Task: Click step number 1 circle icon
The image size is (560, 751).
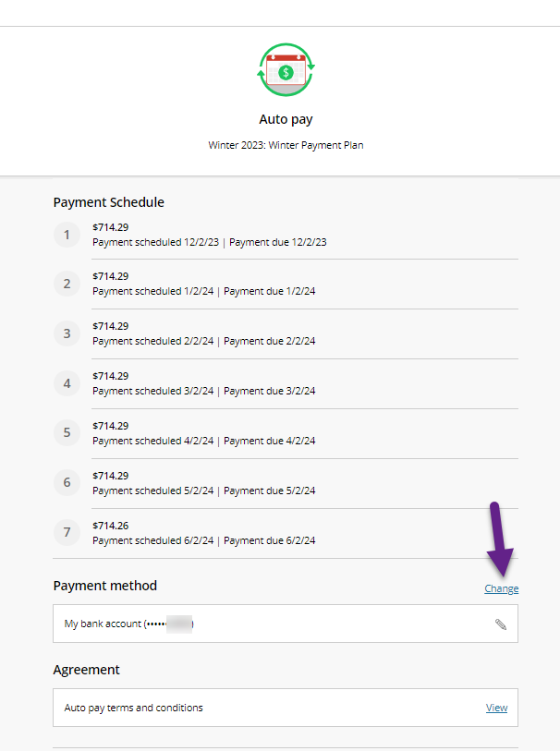Action: pyautogui.click(x=67, y=235)
